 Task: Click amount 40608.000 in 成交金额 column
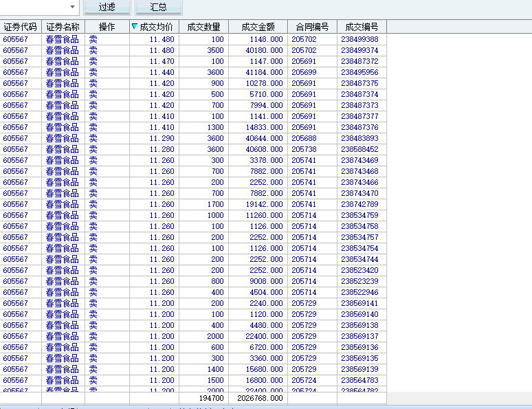click(x=265, y=149)
